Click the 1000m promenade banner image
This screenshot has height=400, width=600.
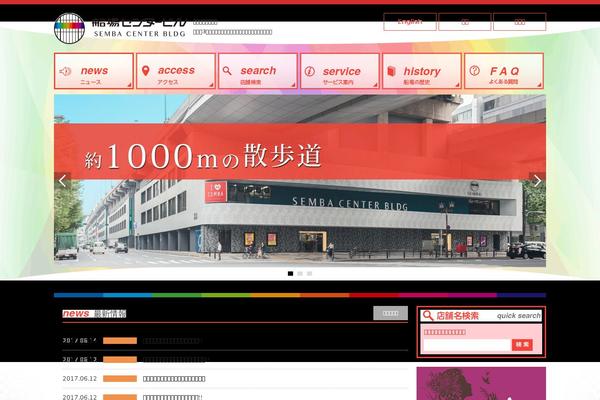[300, 181]
